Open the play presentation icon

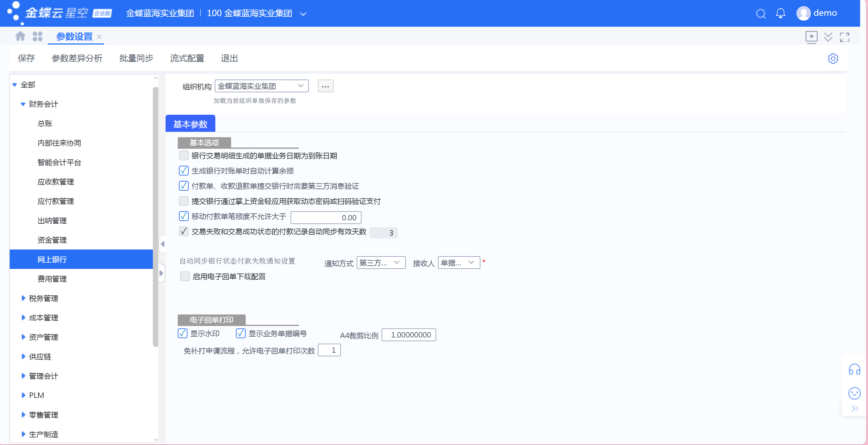pyautogui.click(x=811, y=37)
